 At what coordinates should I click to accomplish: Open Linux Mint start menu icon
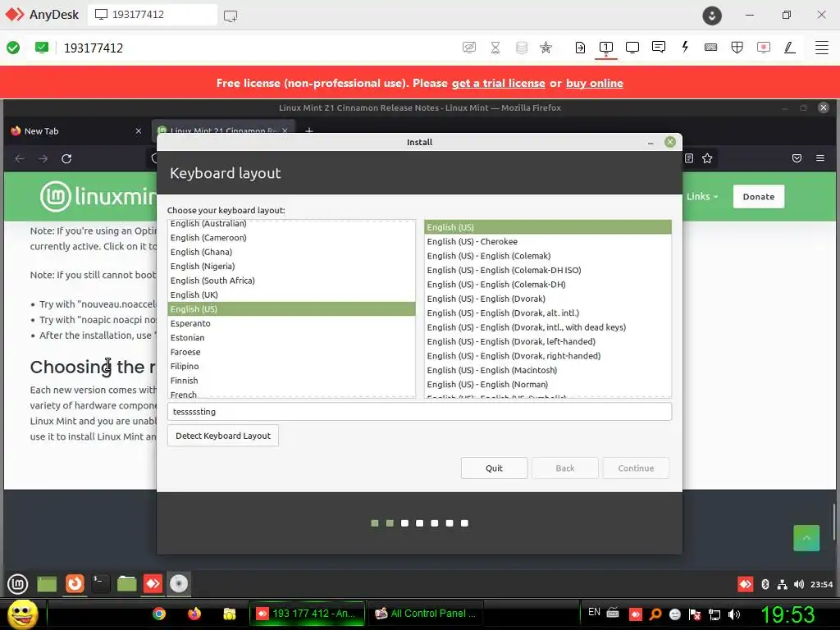[x=18, y=583]
